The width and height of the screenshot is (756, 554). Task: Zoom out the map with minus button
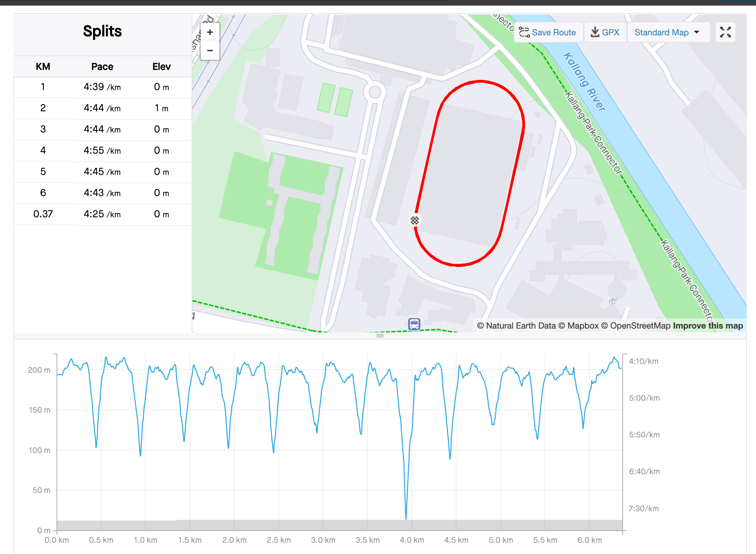210,51
